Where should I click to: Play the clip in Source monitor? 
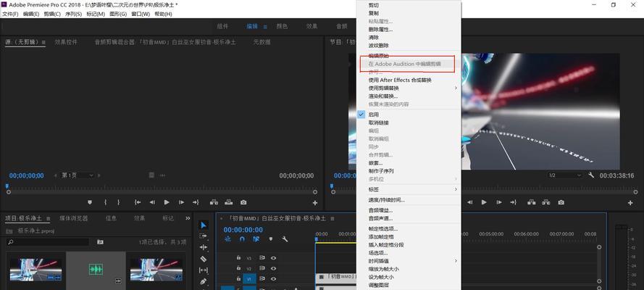(167, 202)
